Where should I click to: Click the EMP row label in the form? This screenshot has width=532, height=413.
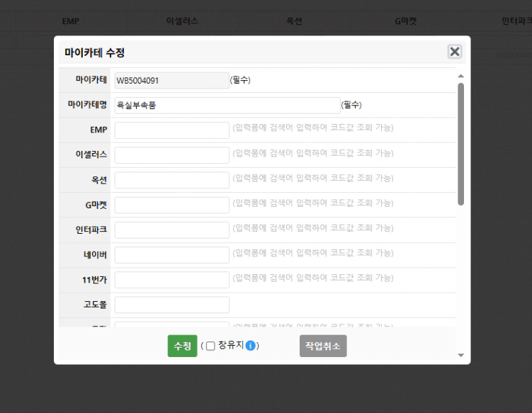[x=98, y=130]
